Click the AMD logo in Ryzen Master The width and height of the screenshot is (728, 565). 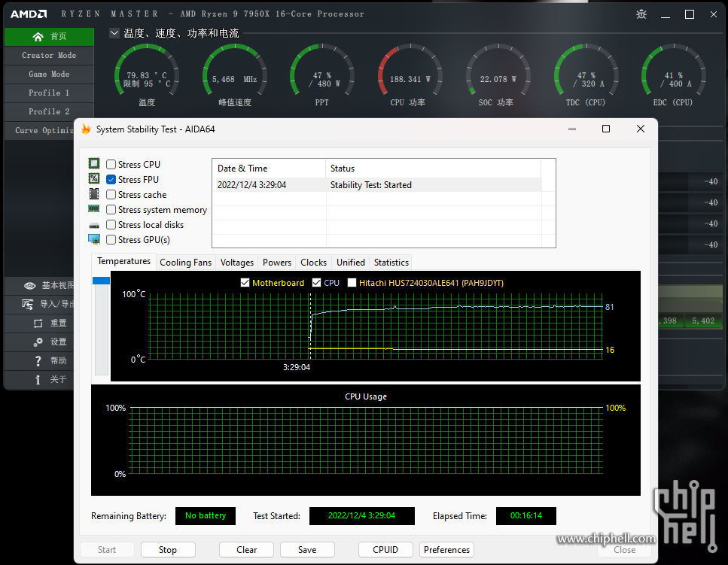click(29, 14)
